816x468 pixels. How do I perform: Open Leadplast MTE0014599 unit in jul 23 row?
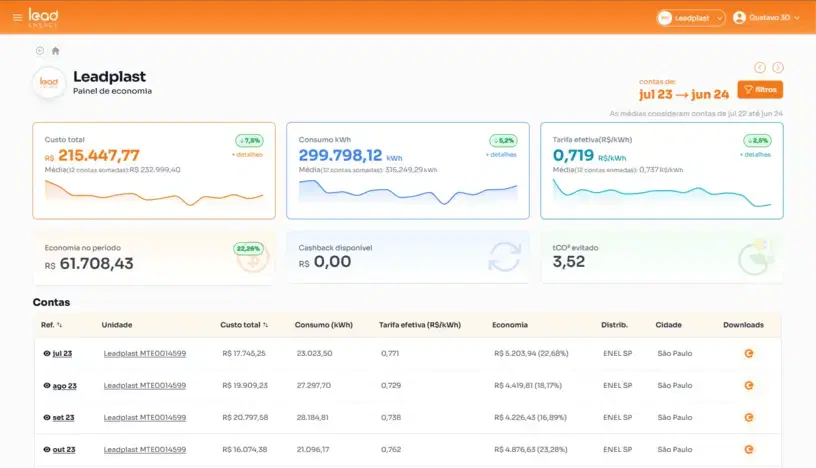(x=145, y=353)
